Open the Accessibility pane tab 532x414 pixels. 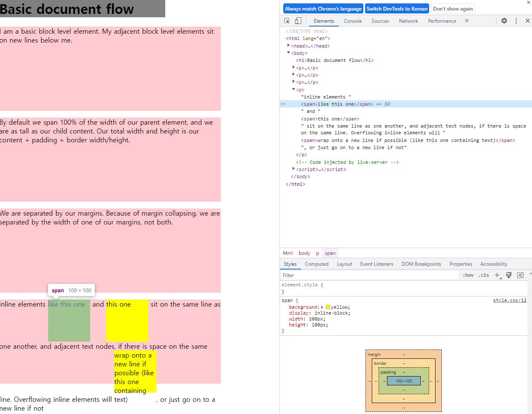pos(494,264)
